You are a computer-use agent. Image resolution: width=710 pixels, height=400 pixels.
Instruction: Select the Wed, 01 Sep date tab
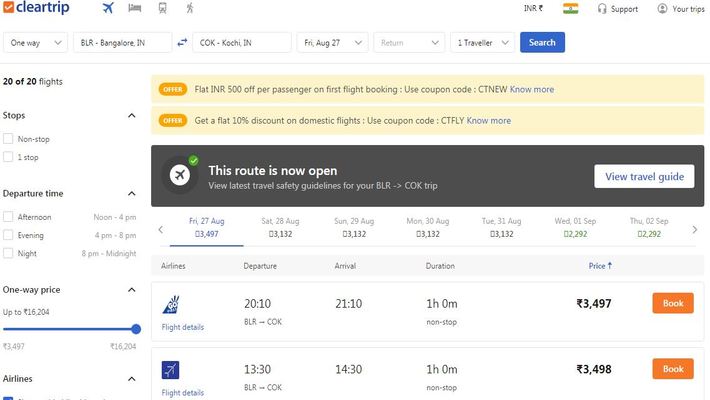pyautogui.click(x=575, y=227)
